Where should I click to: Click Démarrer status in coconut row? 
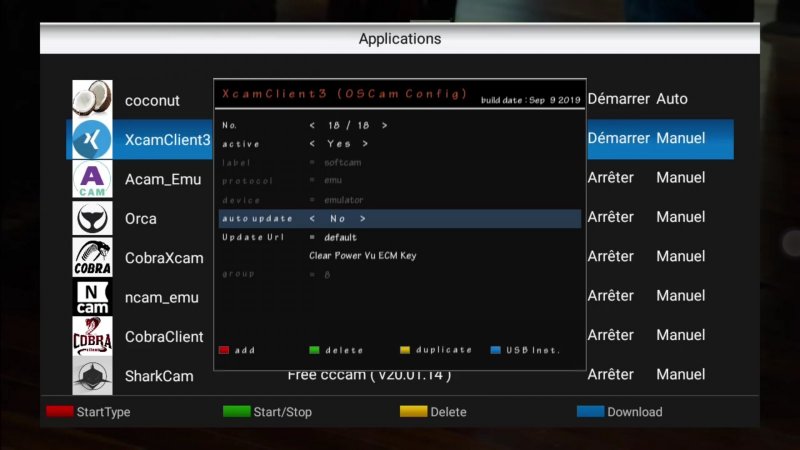(x=619, y=98)
